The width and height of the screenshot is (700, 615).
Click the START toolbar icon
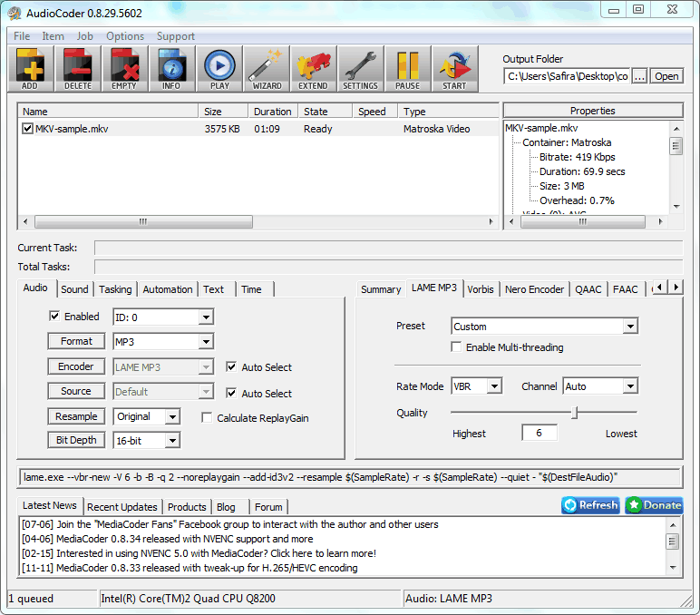pyautogui.click(x=455, y=69)
